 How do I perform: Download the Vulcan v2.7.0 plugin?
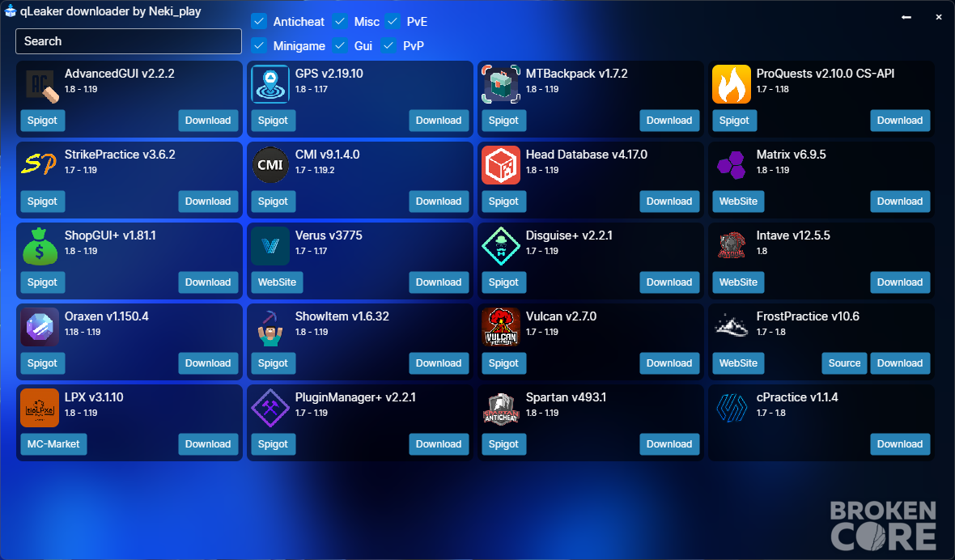point(669,363)
